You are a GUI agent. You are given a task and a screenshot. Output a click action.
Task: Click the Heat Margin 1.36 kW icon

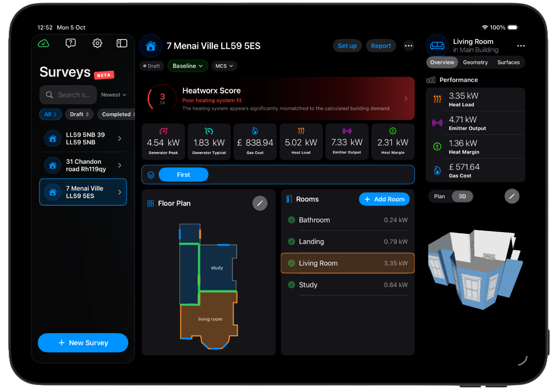click(x=437, y=146)
